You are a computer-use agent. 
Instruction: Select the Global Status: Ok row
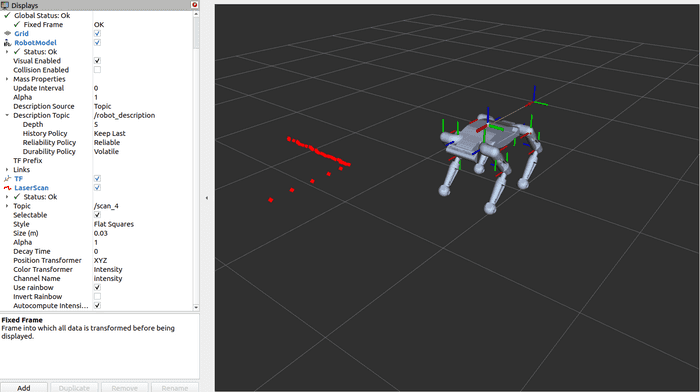96,15
